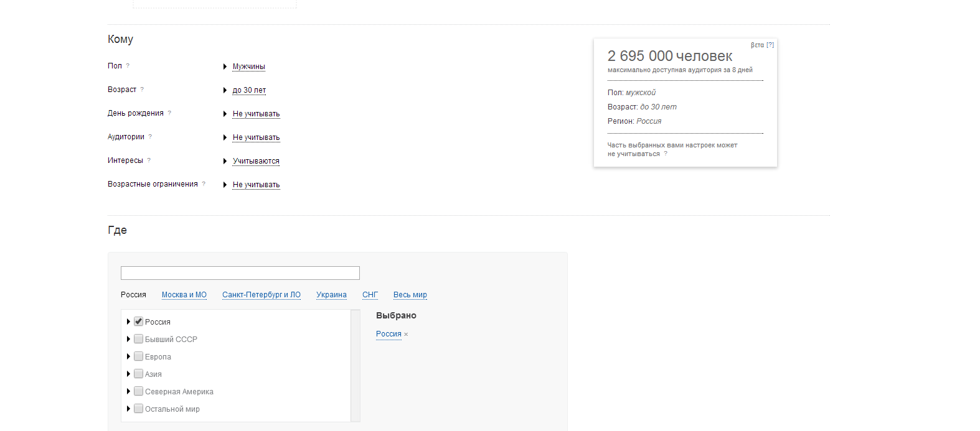Viewport: 980px width, 431px height.
Task: Open the до 30 лет age selector
Action: pos(249,90)
